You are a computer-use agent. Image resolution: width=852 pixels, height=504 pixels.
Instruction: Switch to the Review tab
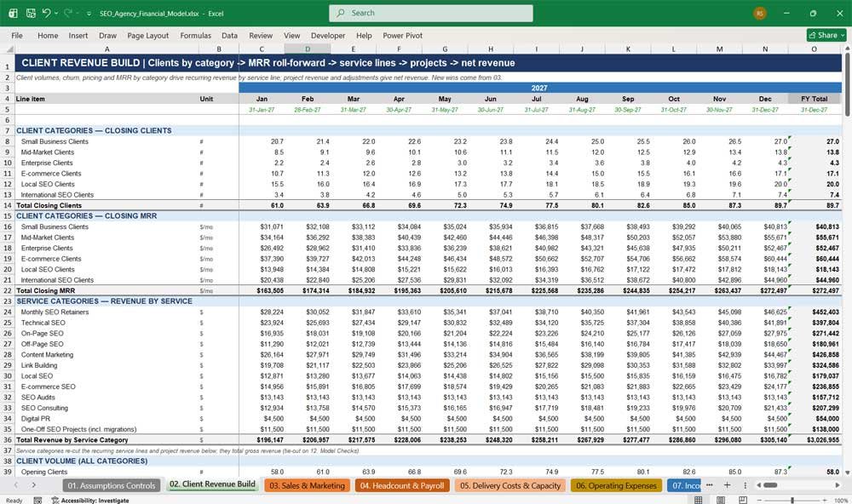261,35
